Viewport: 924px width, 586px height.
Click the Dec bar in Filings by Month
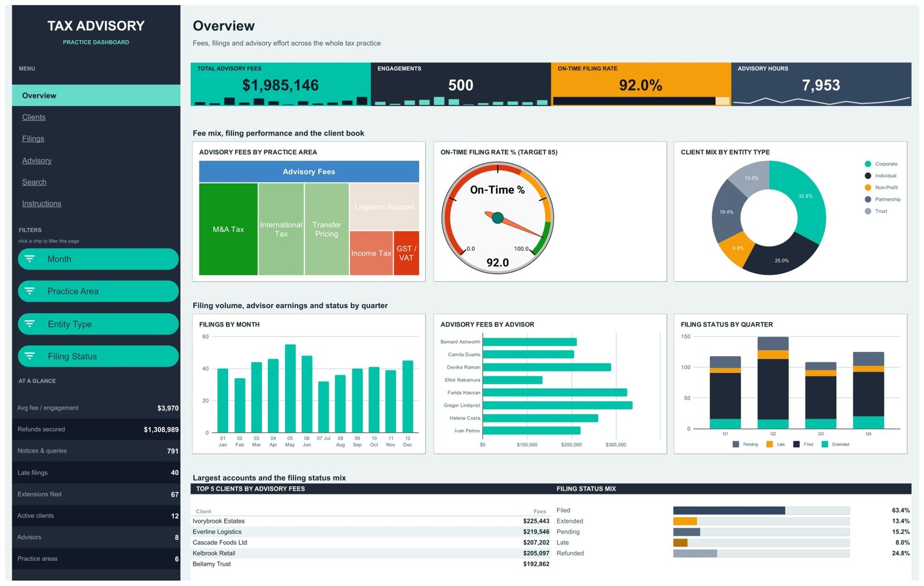coord(408,396)
